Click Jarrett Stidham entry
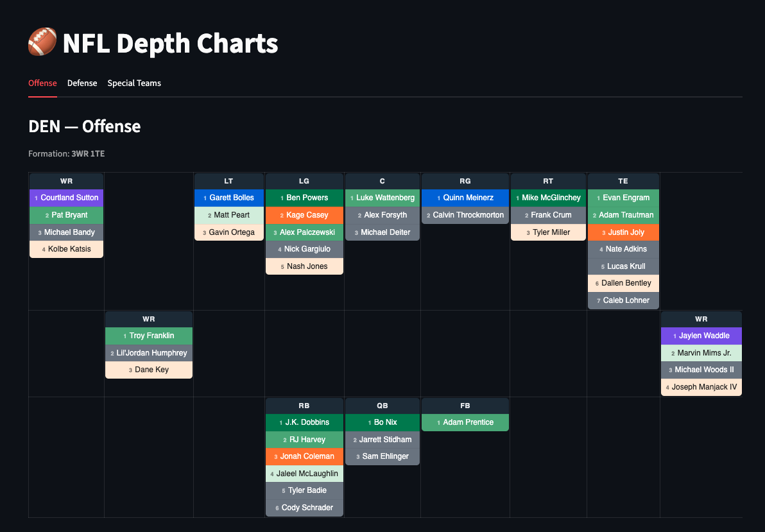Screen dimensions: 765x532 click(x=382, y=439)
